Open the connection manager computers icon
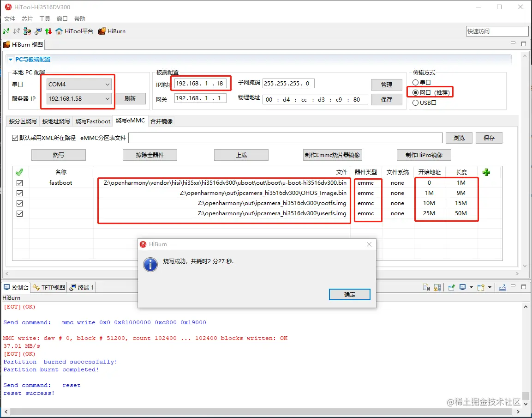This screenshot has width=532, height=418. (x=27, y=31)
